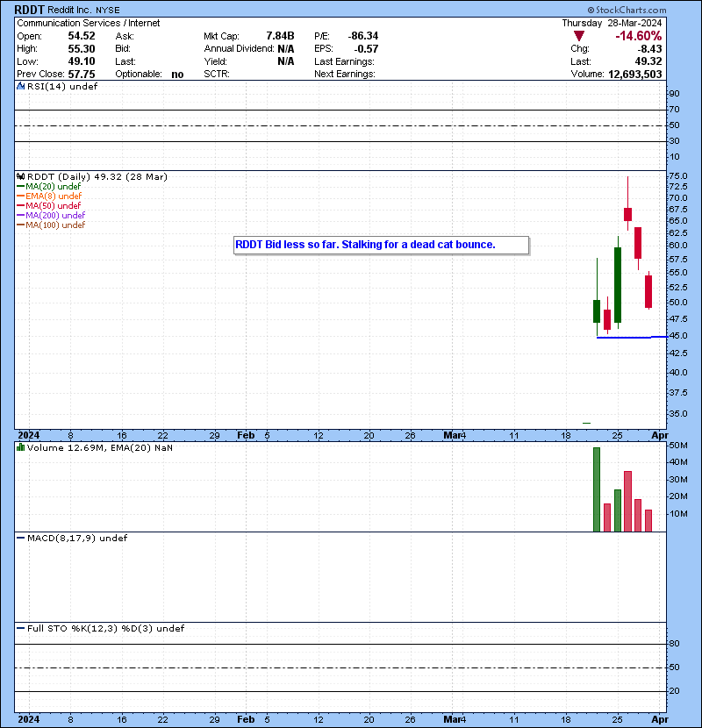This screenshot has height=728, width=702.
Task: Click the RSI(14) indicator icon
Action: 20,86
